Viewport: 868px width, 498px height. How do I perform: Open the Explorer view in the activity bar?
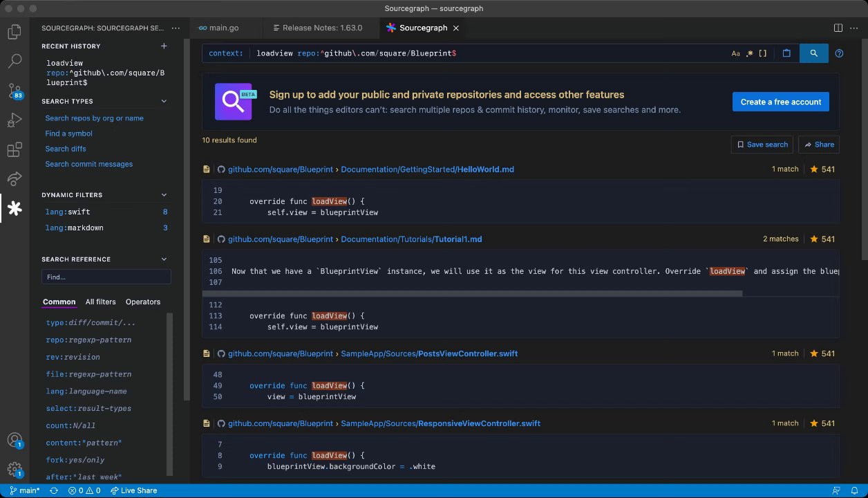click(x=15, y=32)
